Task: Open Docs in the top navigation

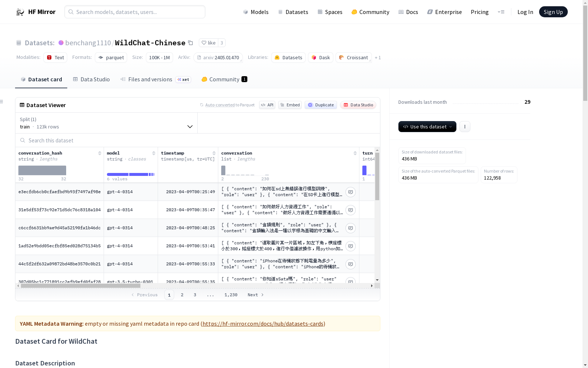Action: 408,12
